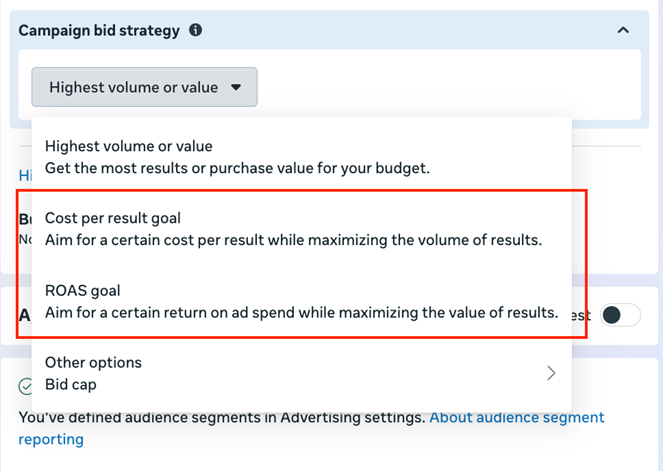Click the Bid cap label text

[x=70, y=384]
